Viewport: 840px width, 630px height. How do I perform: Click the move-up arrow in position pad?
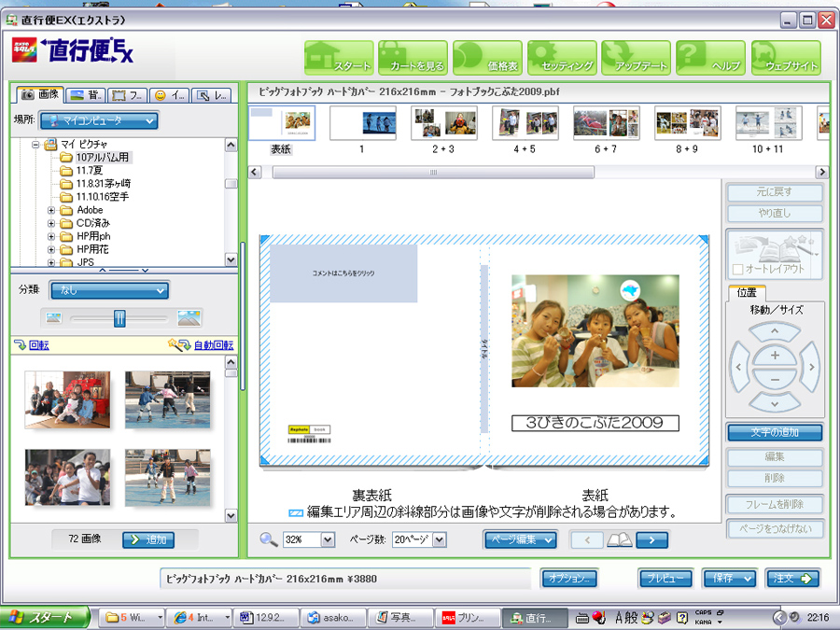tap(775, 331)
